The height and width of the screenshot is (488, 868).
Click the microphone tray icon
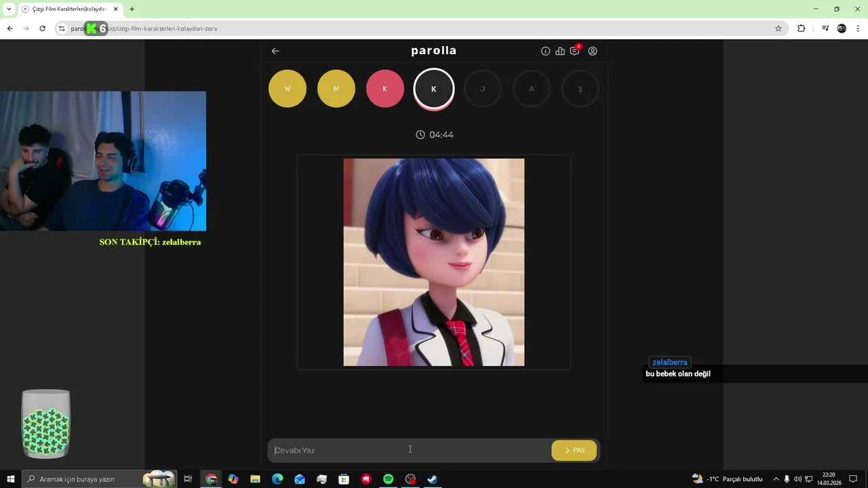[x=787, y=479]
